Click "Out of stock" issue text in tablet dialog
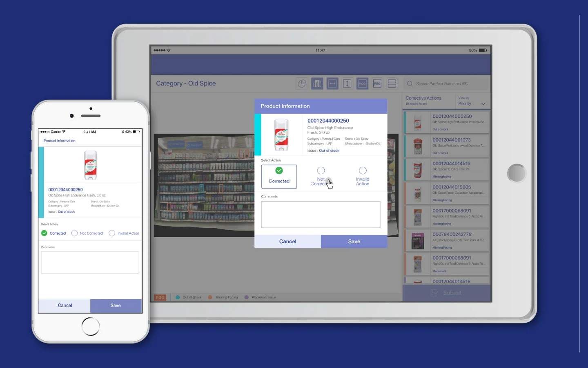 click(329, 151)
